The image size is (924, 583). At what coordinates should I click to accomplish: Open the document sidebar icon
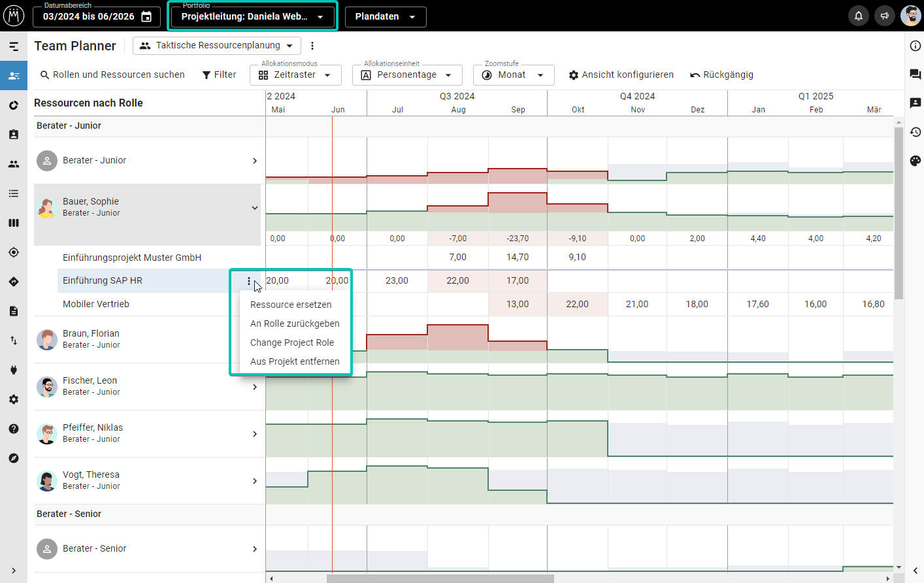(x=14, y=311)
